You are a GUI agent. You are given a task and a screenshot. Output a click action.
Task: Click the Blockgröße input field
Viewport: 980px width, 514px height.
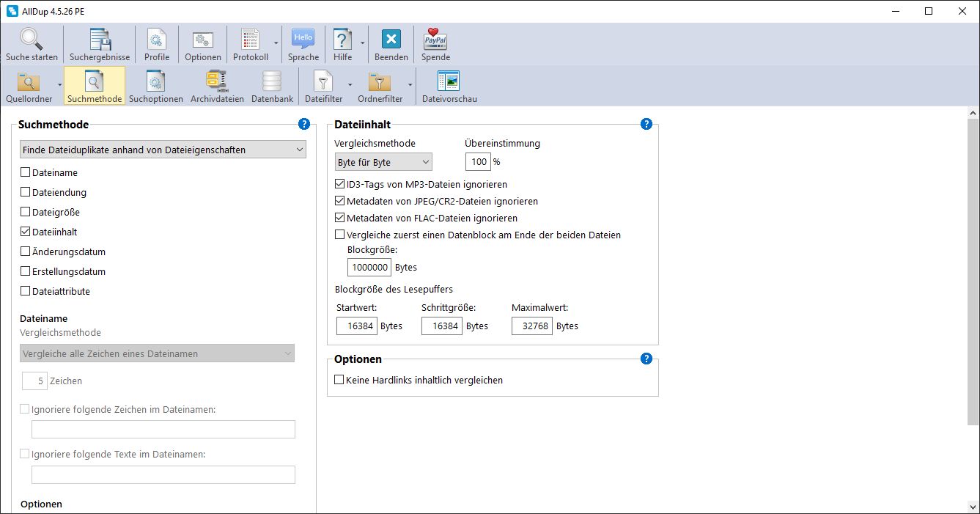pos(369,268)
